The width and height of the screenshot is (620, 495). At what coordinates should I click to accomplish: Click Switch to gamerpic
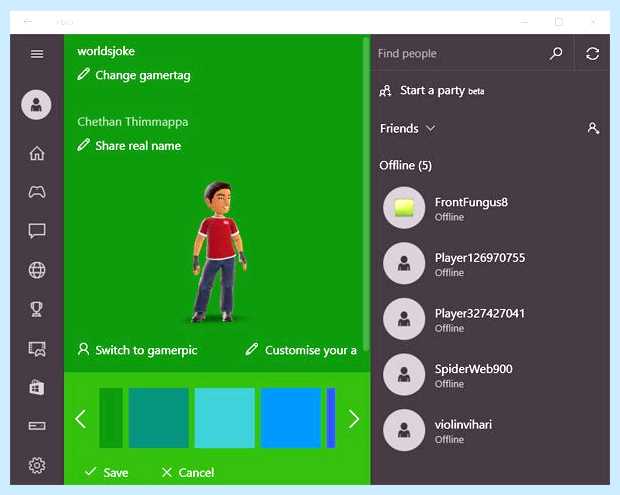tap(146, 350)
